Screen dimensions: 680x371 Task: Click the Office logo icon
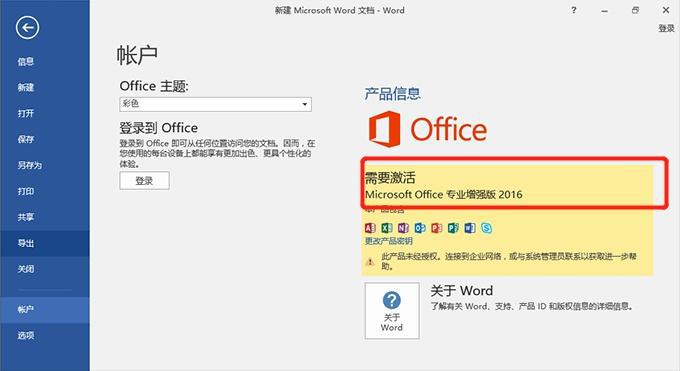click(x=384, y=129)
